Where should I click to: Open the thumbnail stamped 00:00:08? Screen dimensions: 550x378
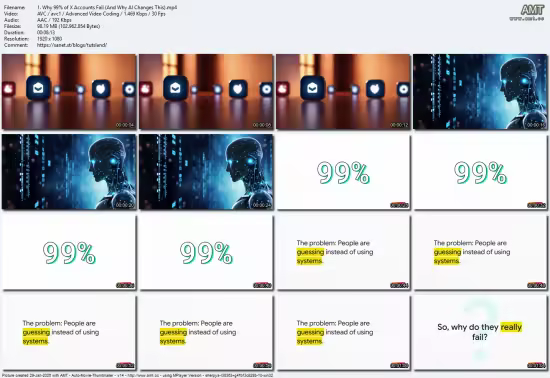tap(206, 92)
